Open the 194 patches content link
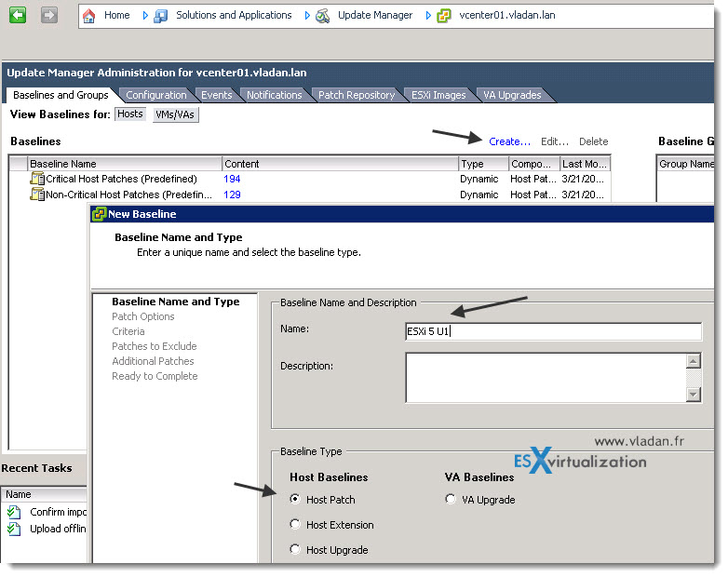Image resolution: width=728 pixels, height=577 pixels. point(232,179)
